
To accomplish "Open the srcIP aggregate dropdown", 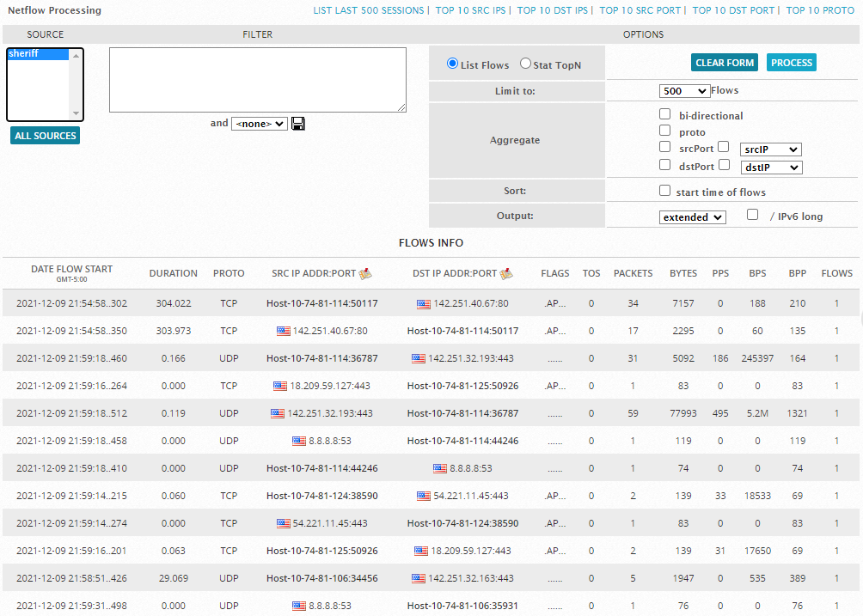I will tap(771, 149).
